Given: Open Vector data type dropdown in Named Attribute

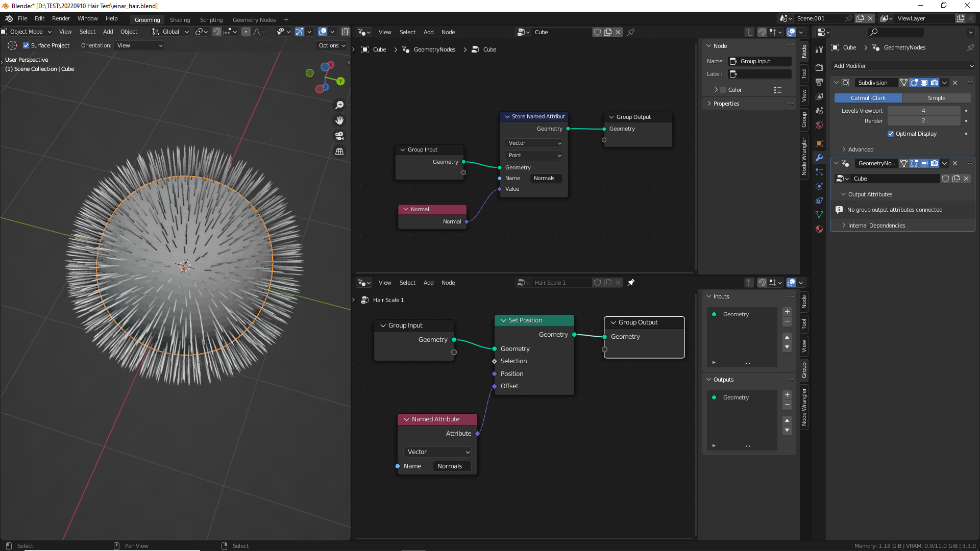Looking at the screenshot, I should (437, 452).
